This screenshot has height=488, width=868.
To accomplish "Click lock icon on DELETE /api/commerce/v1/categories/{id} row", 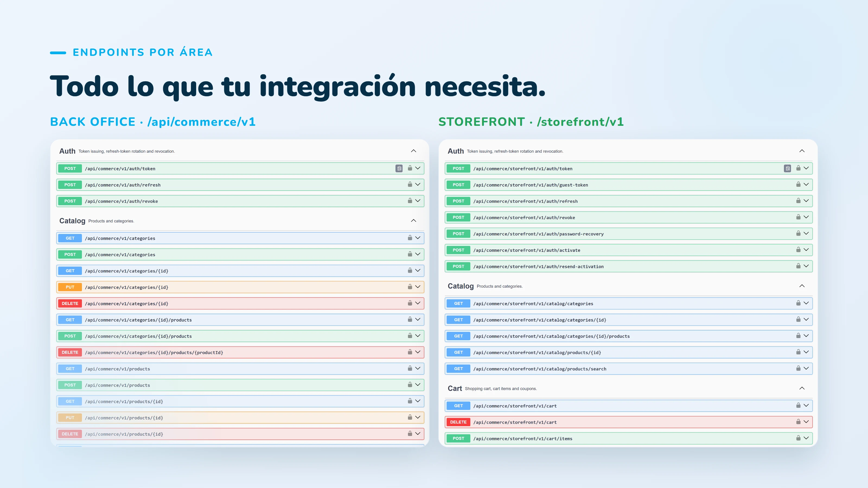I will (410, 303).
